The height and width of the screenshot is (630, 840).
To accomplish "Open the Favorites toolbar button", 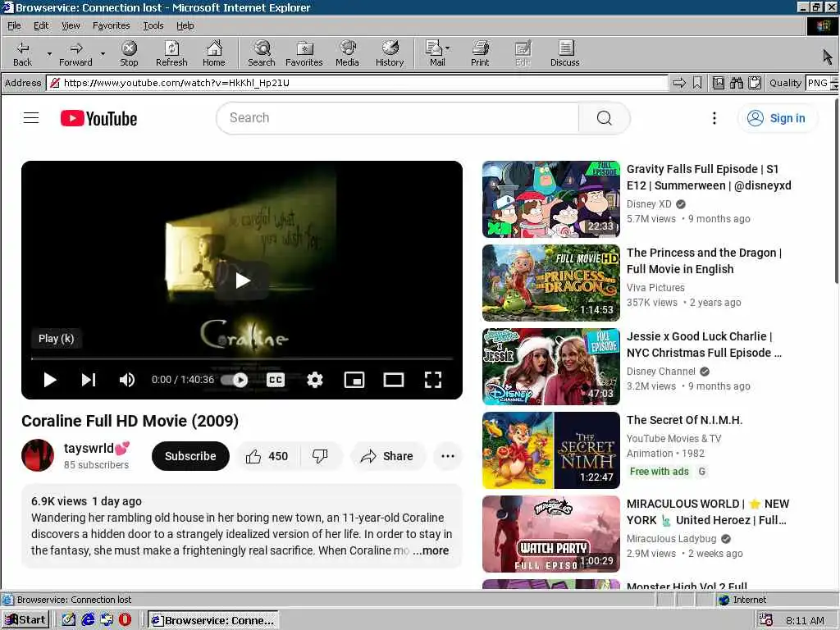I will (x=304, y=53).
